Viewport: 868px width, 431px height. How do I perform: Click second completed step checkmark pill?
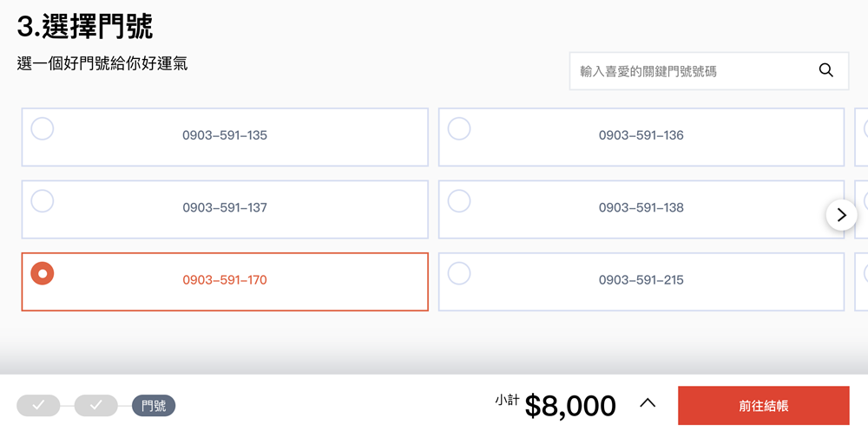[96, 405]
